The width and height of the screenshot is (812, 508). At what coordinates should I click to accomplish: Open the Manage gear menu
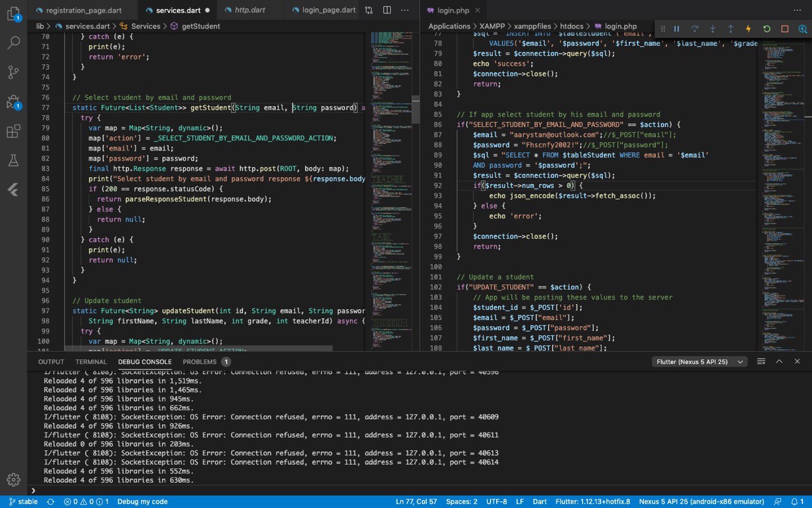click(x=13, y=479)
